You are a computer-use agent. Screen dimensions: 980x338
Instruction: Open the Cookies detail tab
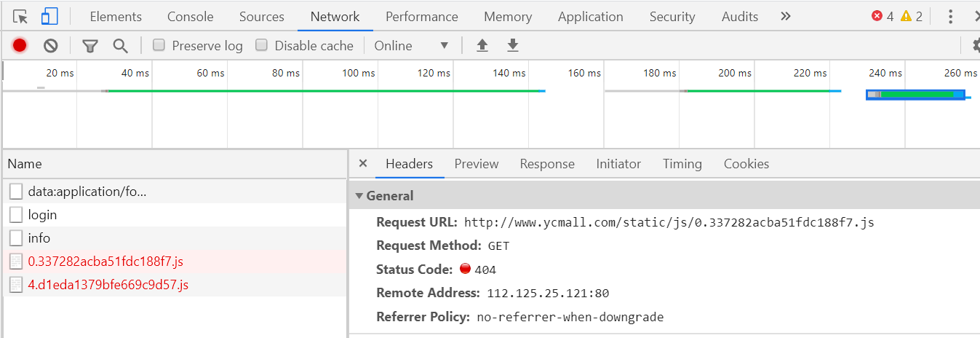(x=746, y=164)
